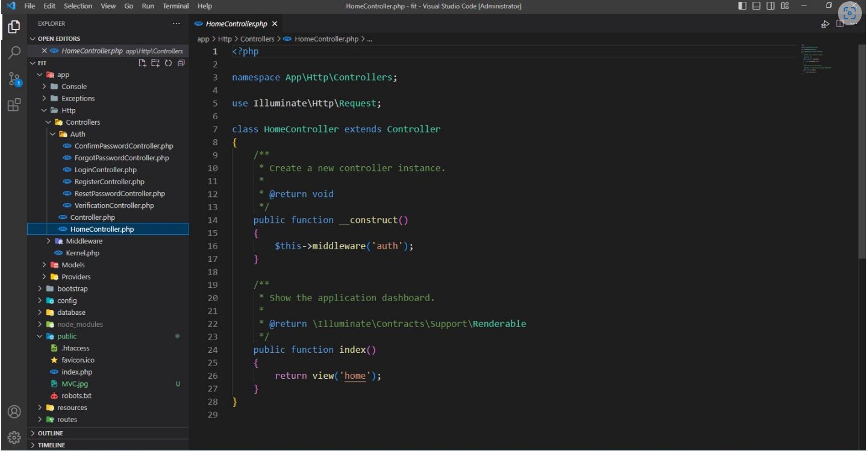Click the Accounts icon in activity bar
Screen dimensions: 868x451
pos(14,412)
